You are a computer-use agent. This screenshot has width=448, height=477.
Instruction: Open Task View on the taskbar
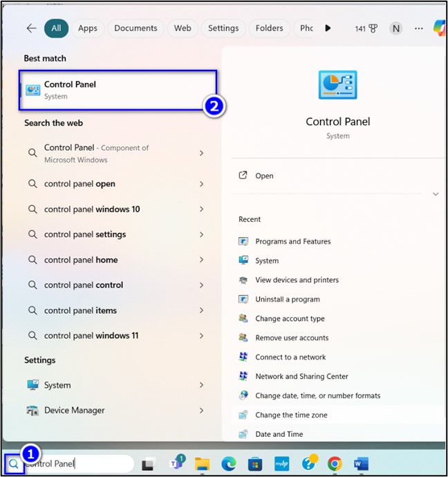coord(149,465)
